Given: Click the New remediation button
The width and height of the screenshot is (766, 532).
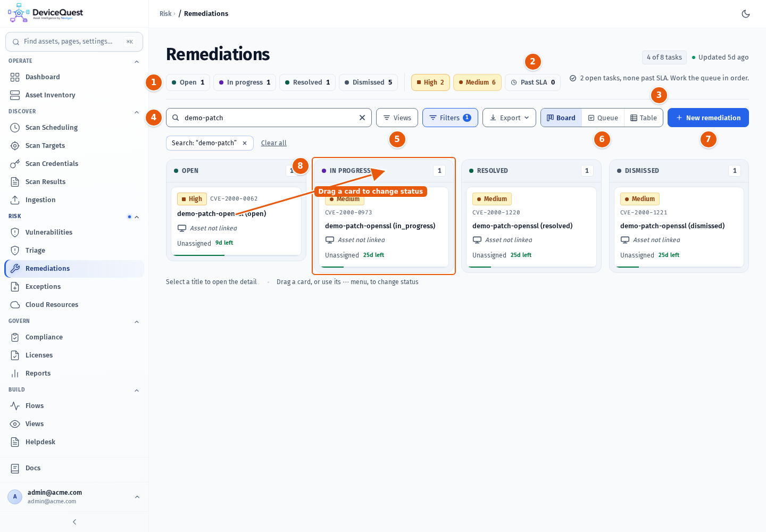Looking at the screenshot, I should point(708,118).
